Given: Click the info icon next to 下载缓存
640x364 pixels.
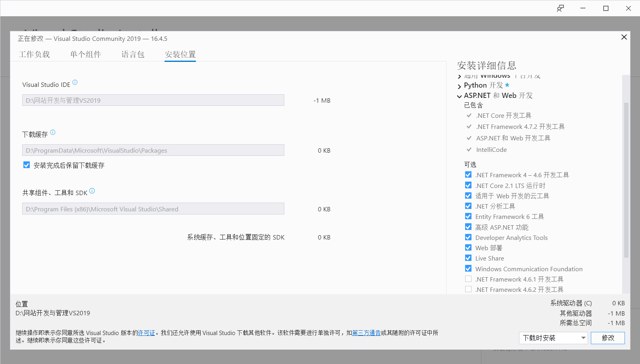Looking at the screenshot, I should pyautogui.click(x=53, y=132).
